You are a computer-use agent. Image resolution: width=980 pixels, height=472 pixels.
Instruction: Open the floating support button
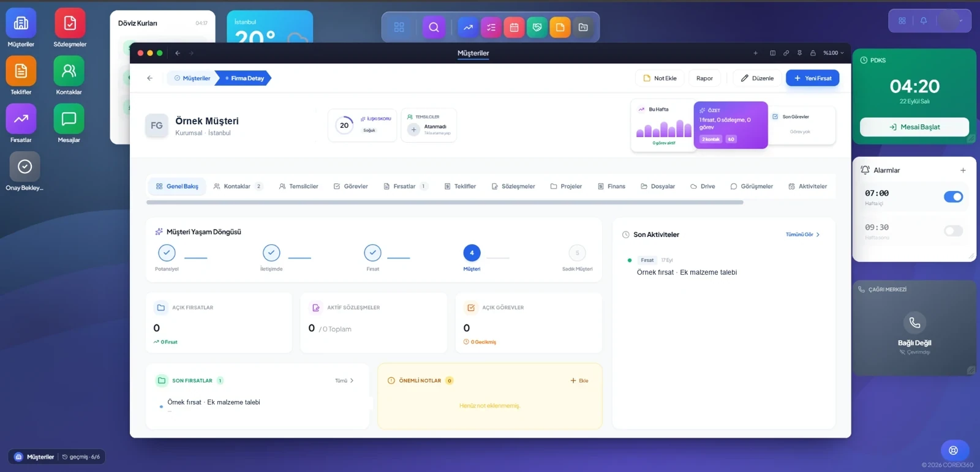[954, 451]
